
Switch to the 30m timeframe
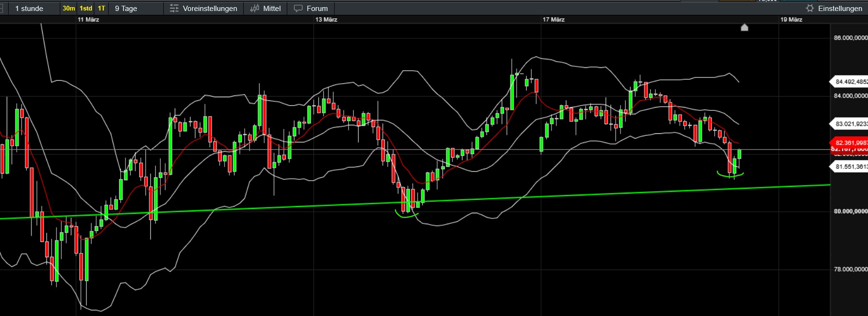69,8
